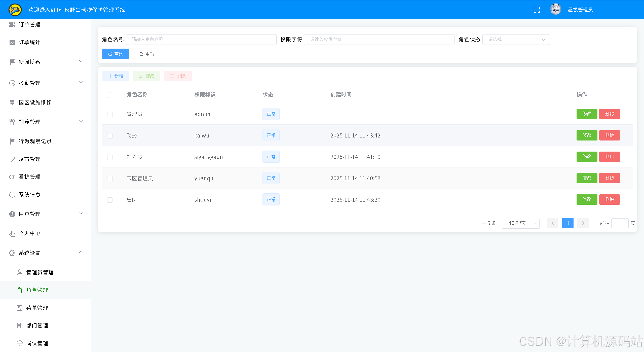This screenshot has width=644, height=352.
Task: Click the 重置 reset button
Action: point(147,54)
